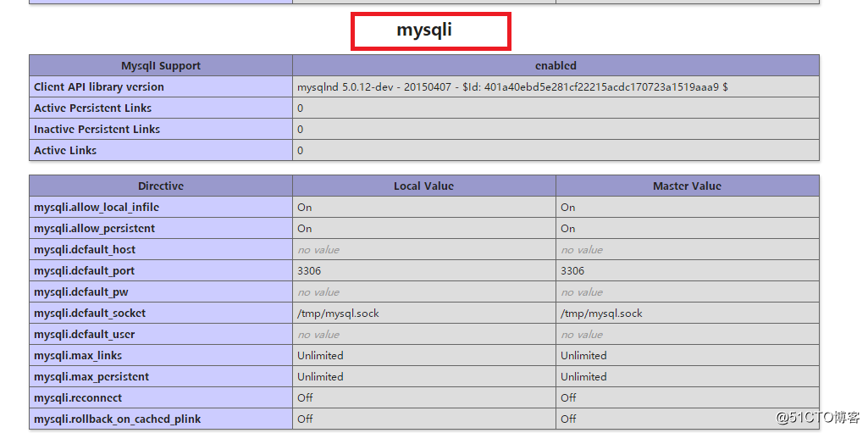Select Active Persistent Links label
The image size is (868, 433).
(92, 108)
